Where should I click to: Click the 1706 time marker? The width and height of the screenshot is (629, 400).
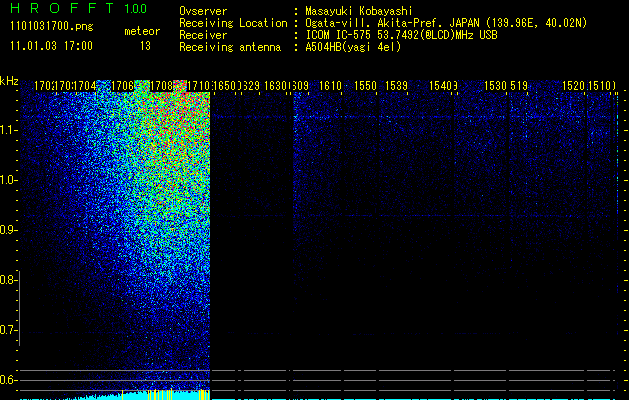coord(122,86)
